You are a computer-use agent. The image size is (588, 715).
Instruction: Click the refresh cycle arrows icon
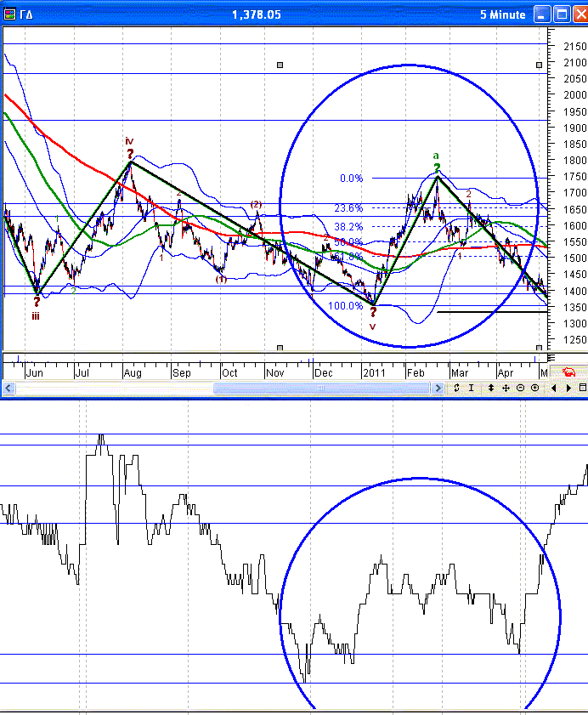click(x=456, y=389)
